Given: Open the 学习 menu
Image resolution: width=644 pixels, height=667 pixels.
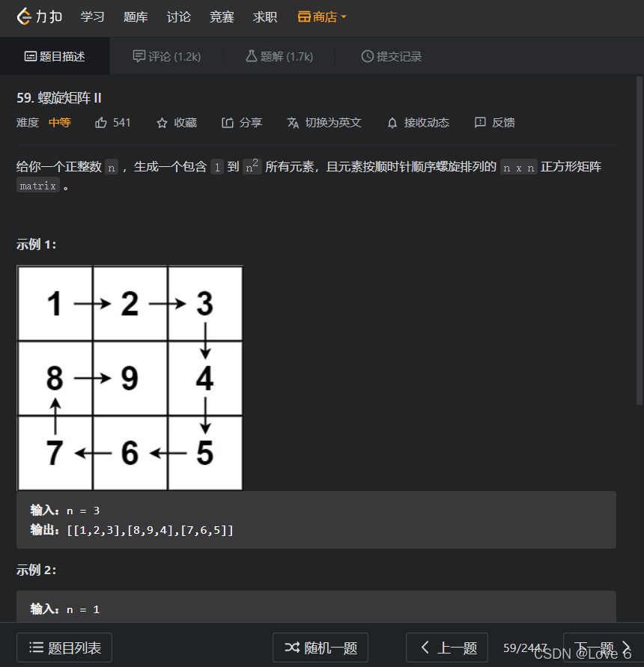Looking at the screenshot, I should [92, 17].
